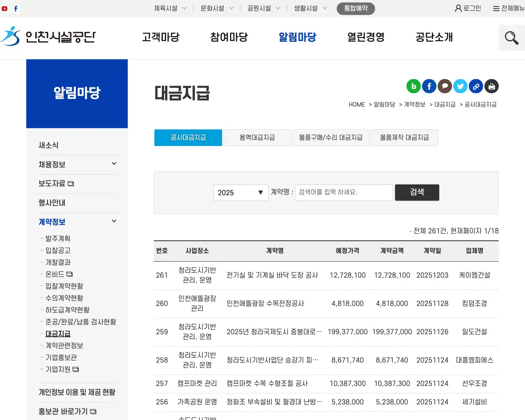Share this page using the Facebook share icon
525x420 pixels.
(x=429, y=86)
